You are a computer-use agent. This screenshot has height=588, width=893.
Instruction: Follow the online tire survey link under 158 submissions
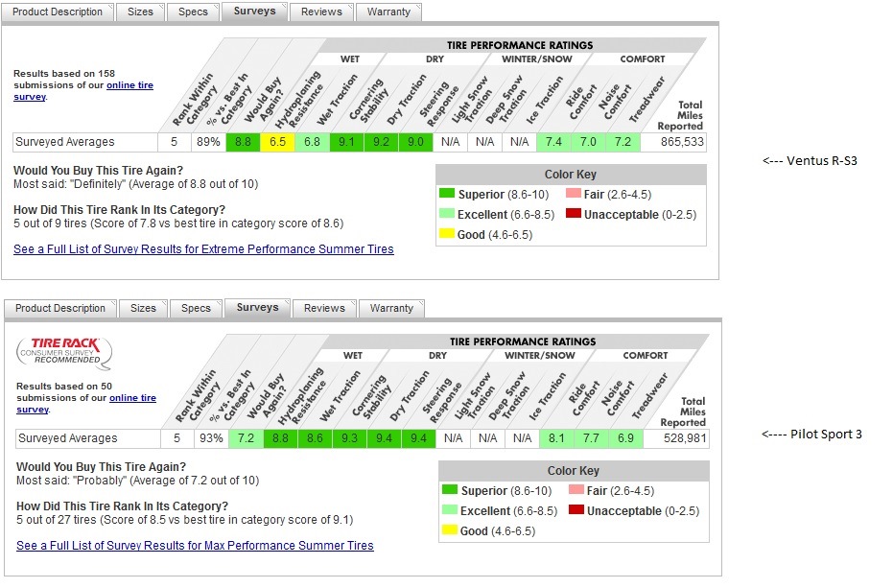(x=129, y=85)
